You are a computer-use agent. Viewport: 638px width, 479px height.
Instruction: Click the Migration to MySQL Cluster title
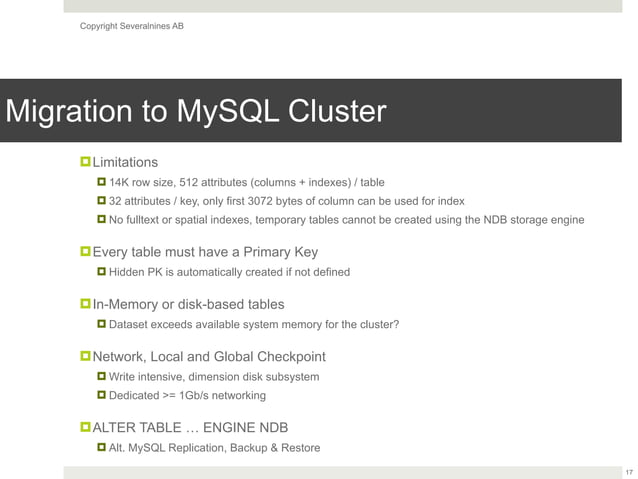[196, 111]
